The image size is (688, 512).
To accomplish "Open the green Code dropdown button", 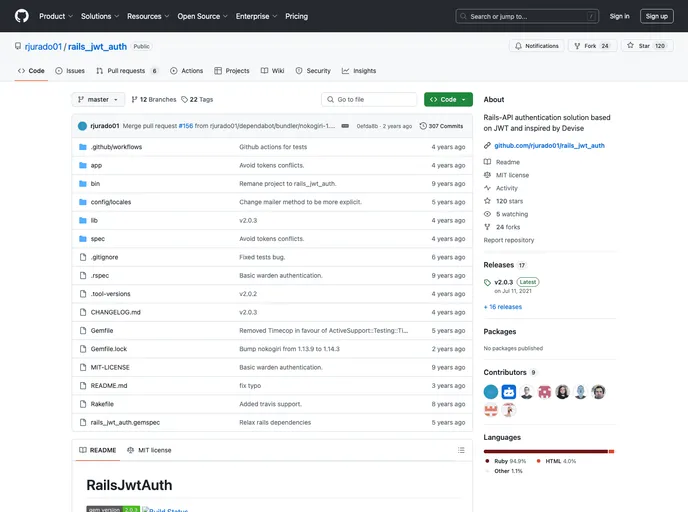I will tap(448, 100).
